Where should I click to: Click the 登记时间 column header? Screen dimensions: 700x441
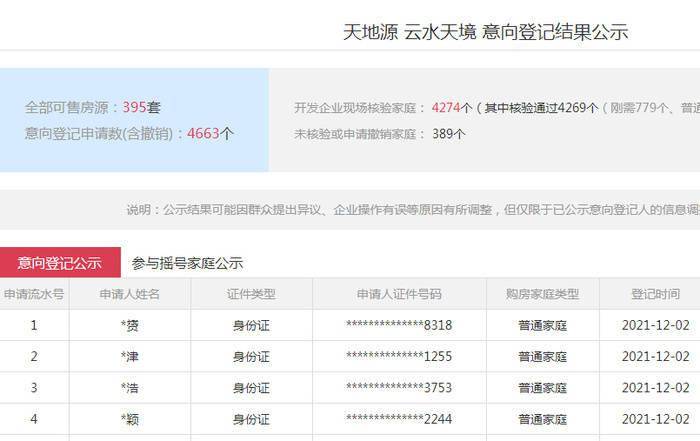655,294
